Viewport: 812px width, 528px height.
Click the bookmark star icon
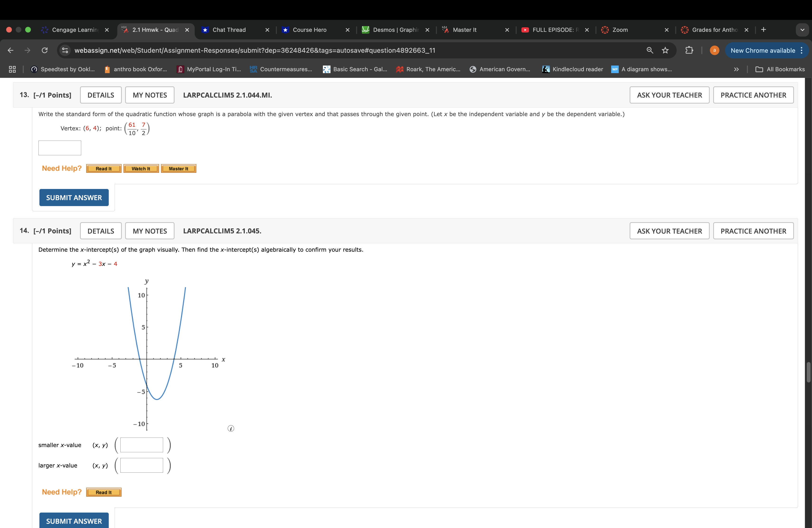[665, 51]
